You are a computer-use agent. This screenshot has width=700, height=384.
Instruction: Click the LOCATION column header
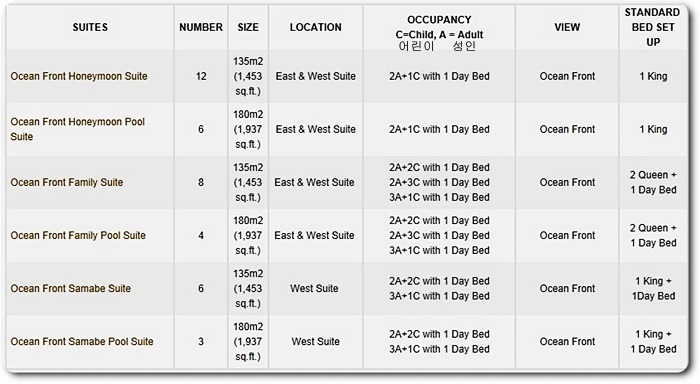pyautogui.click(x=316, y=27)
